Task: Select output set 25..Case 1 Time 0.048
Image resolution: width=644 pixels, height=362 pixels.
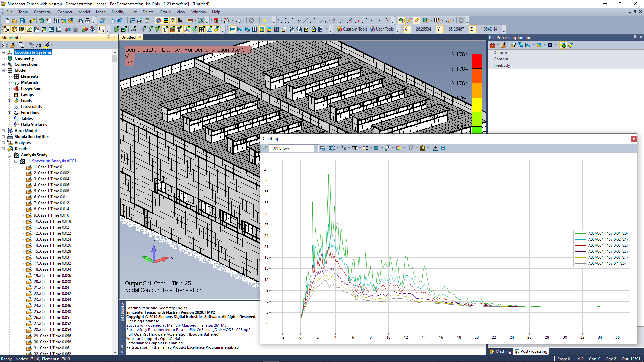Action: click(53, 311)
